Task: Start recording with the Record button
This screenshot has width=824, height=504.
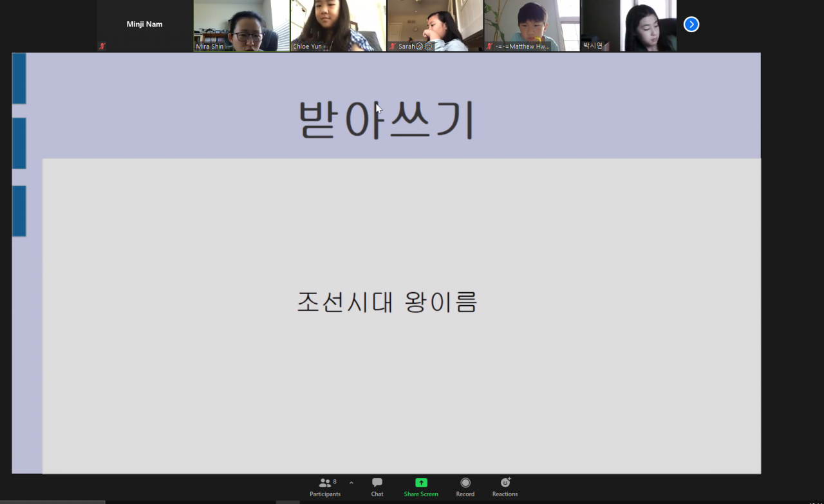Action: click(x=465, y=487)
